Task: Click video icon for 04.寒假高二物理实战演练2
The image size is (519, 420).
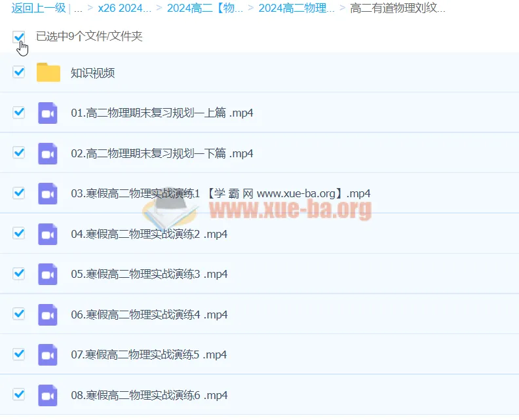Action: click(x=48, y=235)
